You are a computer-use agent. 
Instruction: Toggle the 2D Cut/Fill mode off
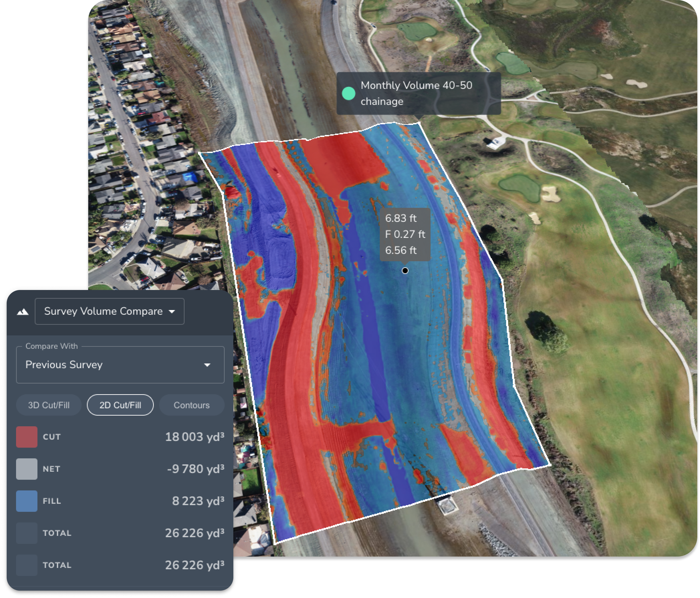point(120,405)
